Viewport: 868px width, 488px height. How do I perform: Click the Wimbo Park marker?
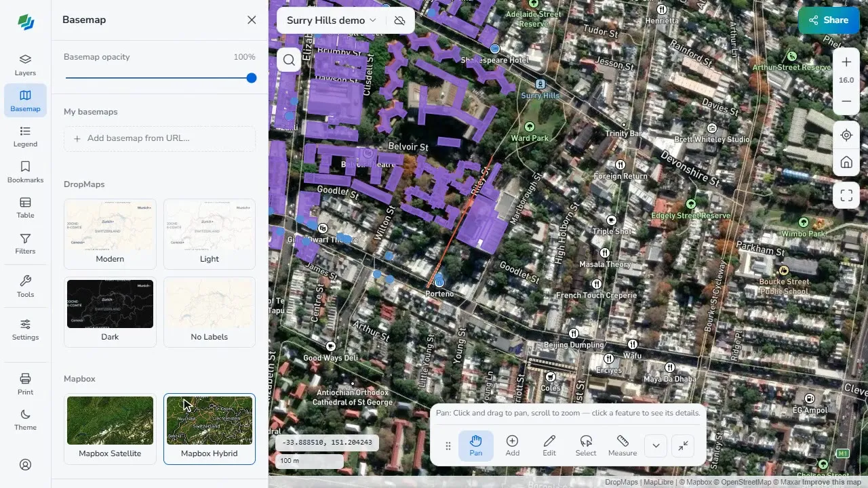804,222
